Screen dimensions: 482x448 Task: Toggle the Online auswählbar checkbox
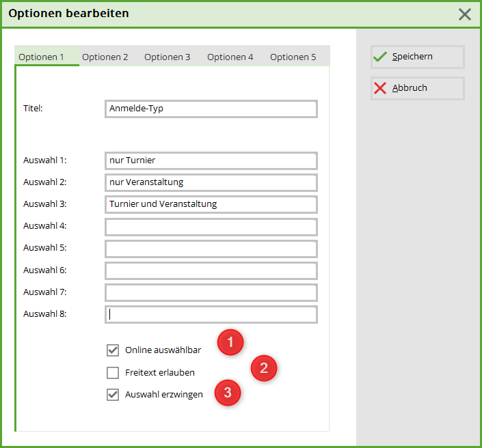pyautogui.click(x=113, y=350)
